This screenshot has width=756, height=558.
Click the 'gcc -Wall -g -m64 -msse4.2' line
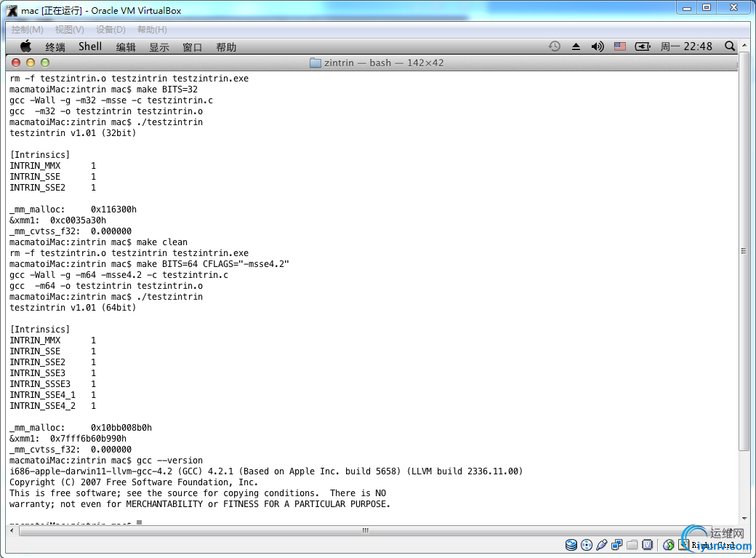click(118, 275)
